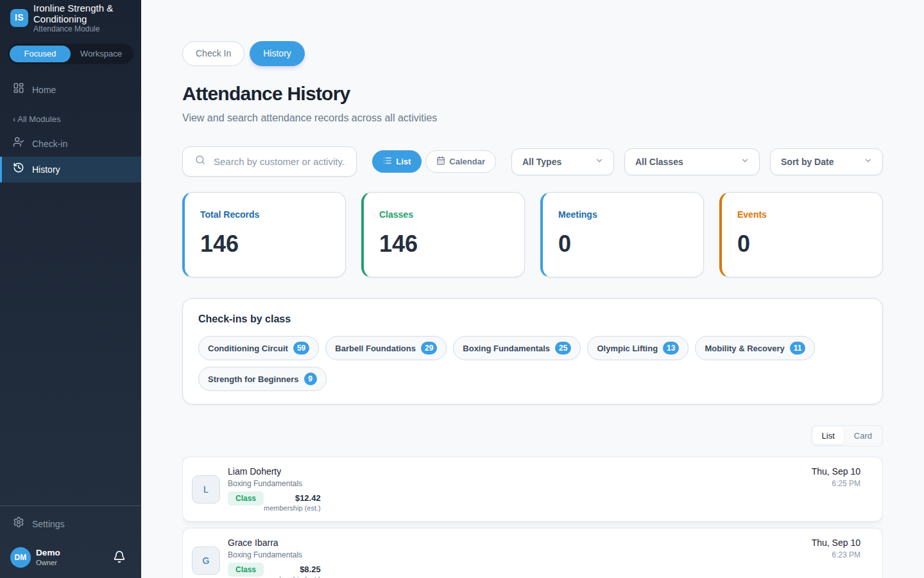Click the Total Records summary card
Screen dimensions: 924x578
264,235
